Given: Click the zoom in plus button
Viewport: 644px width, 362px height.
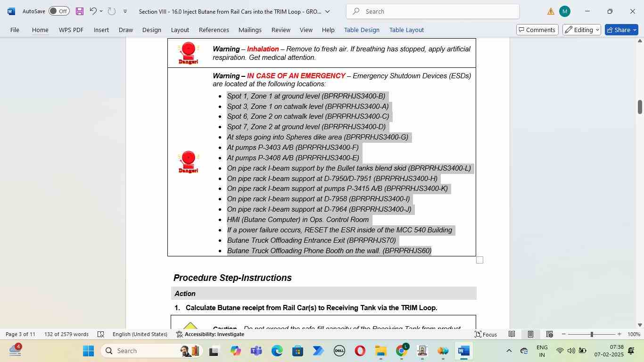Looking at the screenshot, I should pyautogui.click(x=619, y=334).
